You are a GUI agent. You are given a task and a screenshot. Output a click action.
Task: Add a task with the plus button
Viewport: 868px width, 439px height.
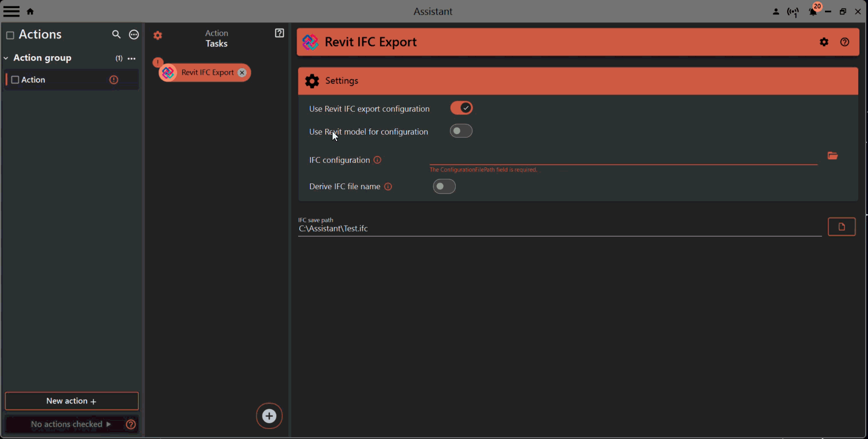(x=269, y=416)
